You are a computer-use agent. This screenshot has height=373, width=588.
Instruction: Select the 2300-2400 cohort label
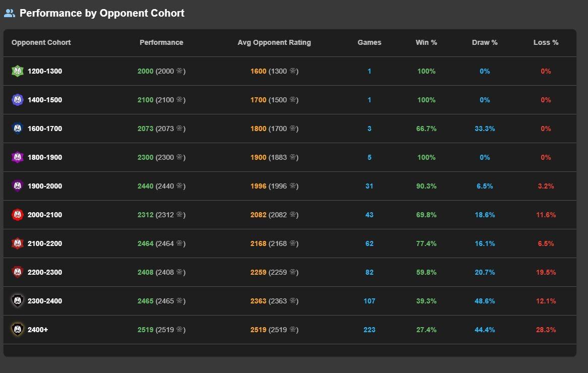[45, 301]
